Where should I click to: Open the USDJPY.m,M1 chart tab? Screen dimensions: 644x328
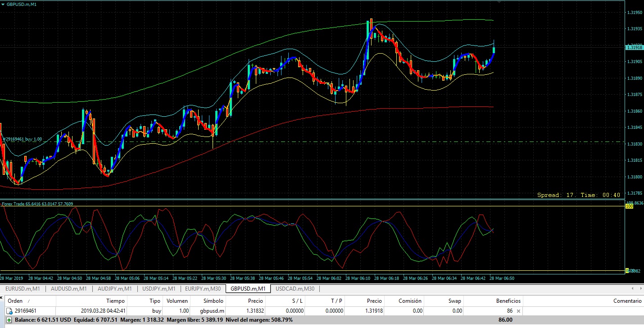pyautogui.click(x=159, y=289)
